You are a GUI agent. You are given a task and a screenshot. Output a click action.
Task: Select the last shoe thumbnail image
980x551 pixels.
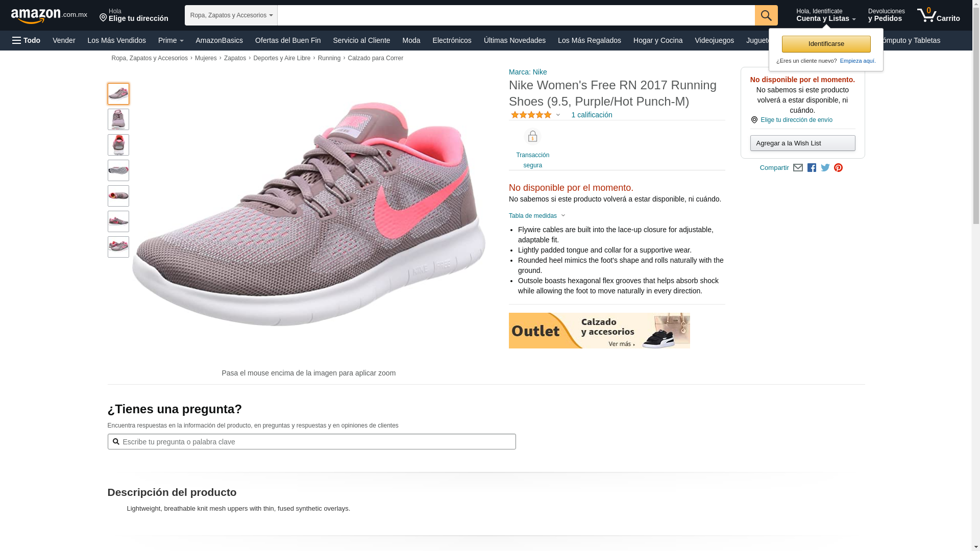click(118, 247)
